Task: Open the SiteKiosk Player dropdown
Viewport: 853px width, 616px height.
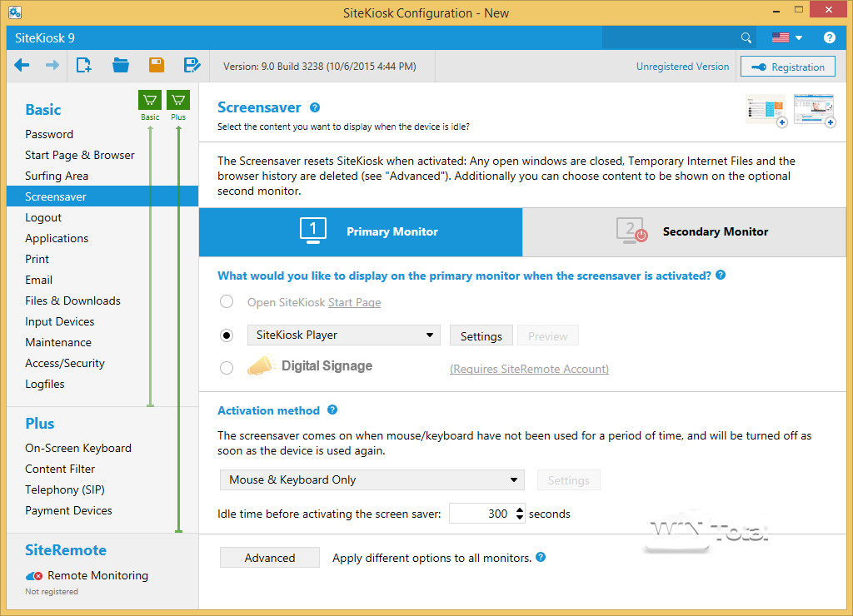Action: click(344, 335)
